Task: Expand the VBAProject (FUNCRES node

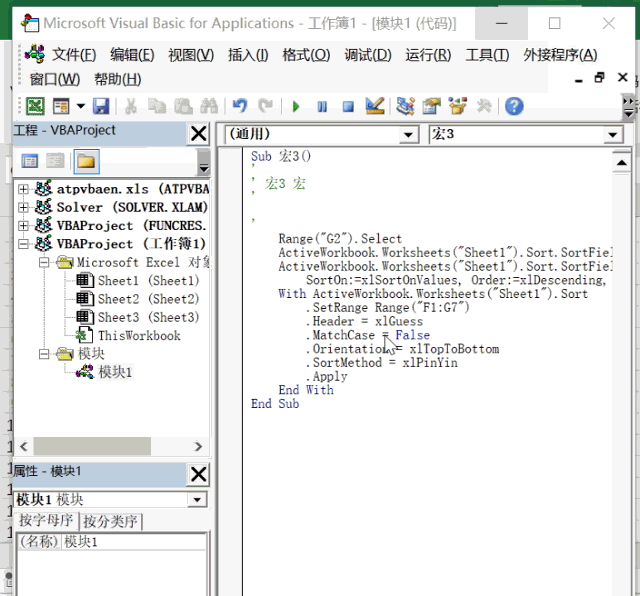Action: click(x=23, y=225)
